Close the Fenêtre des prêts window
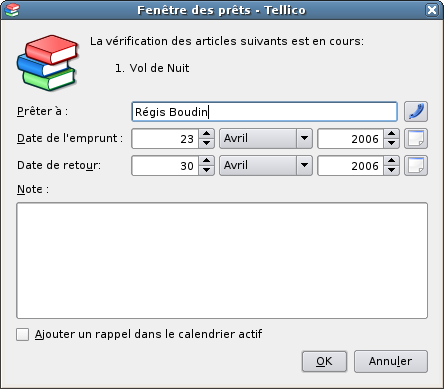 [432, 10]
